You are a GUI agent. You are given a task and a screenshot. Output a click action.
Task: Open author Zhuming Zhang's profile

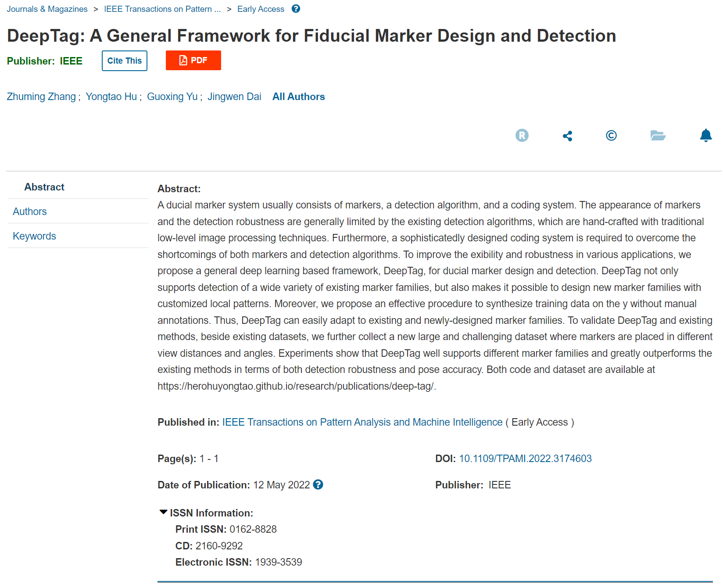(41, 97)
